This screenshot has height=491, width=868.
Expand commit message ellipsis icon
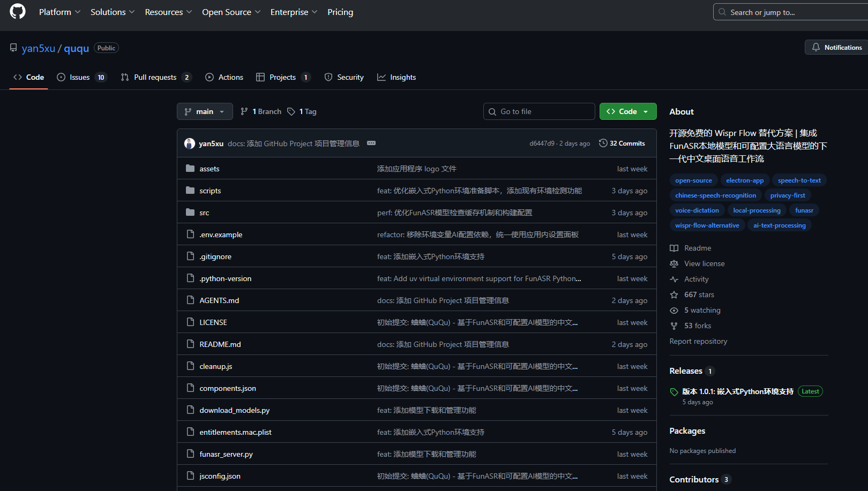tap(371, 143)
